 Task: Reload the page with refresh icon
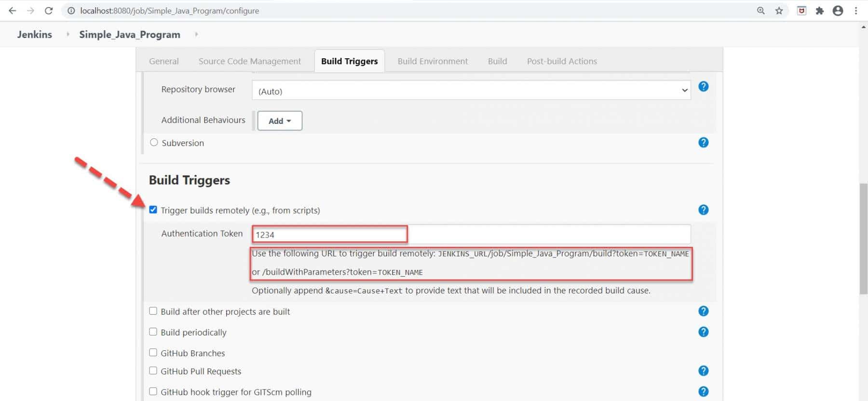click(49, 11)
